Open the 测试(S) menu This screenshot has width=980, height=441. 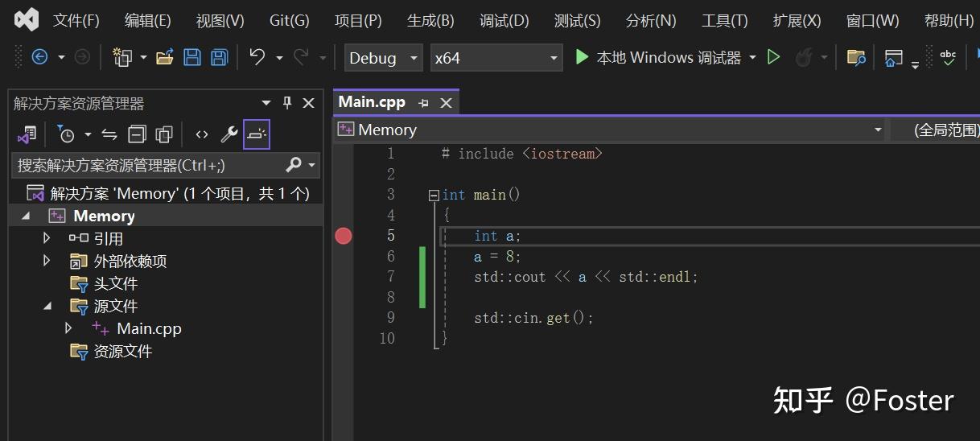pyautogui.click(x=578, y=20)
